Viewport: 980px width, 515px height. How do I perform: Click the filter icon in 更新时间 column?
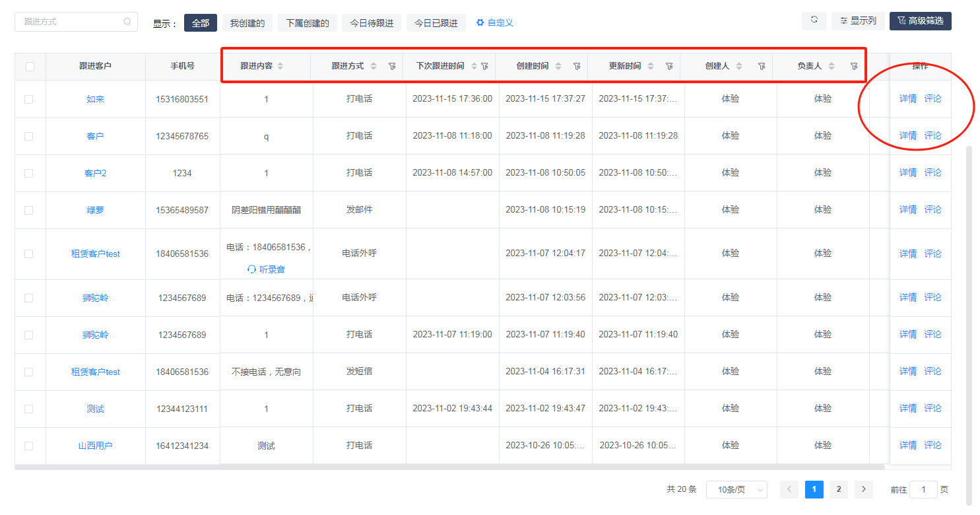coord(669,66)
